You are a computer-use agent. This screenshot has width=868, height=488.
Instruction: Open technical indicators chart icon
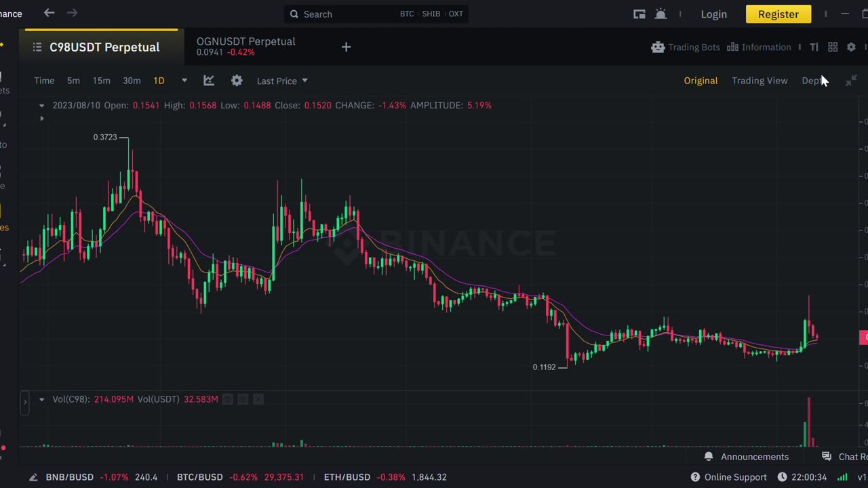coord(209,81)
